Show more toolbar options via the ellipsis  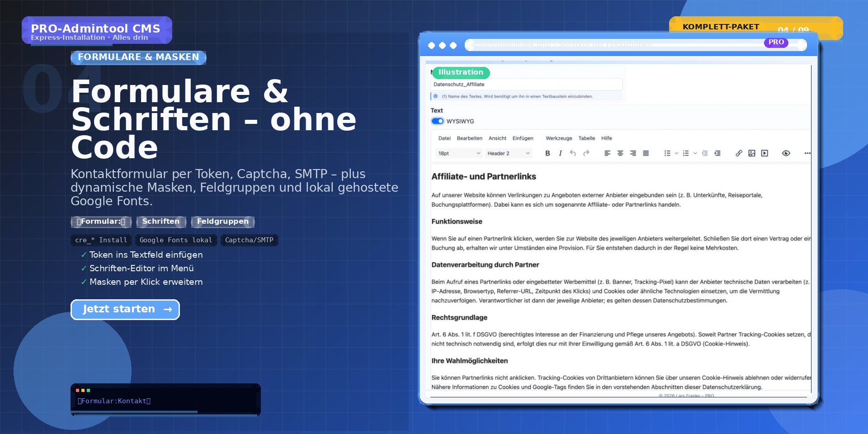point(807,153)
